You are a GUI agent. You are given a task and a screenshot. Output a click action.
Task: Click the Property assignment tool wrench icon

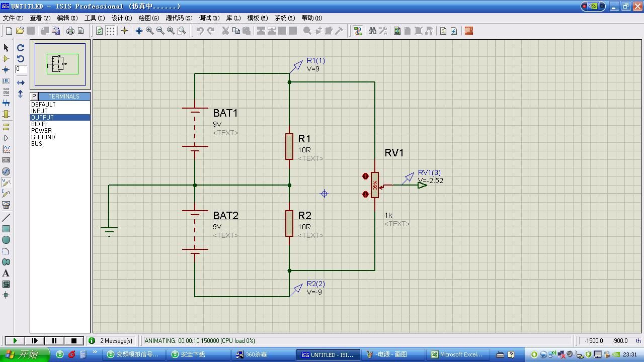(x=383, y=31)
